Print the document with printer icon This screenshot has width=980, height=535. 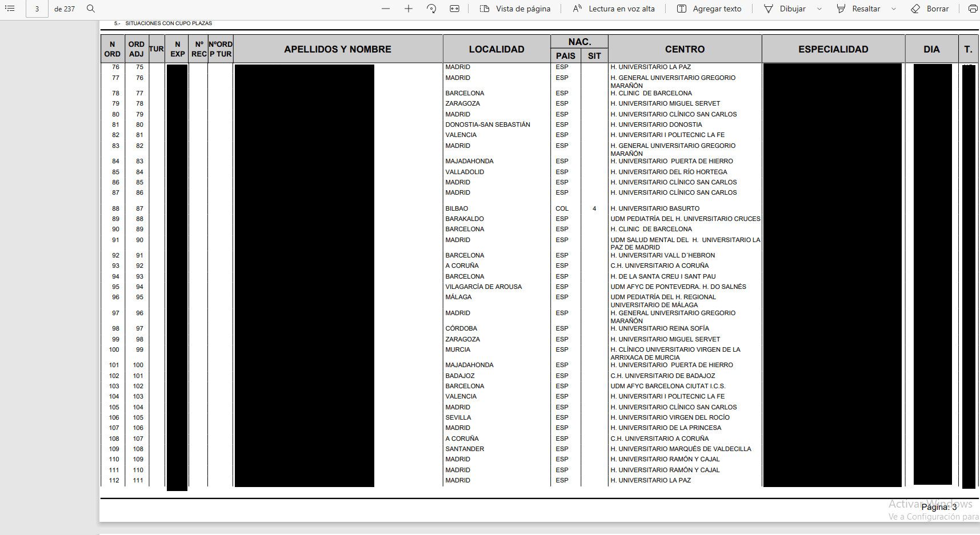[973, 9]
